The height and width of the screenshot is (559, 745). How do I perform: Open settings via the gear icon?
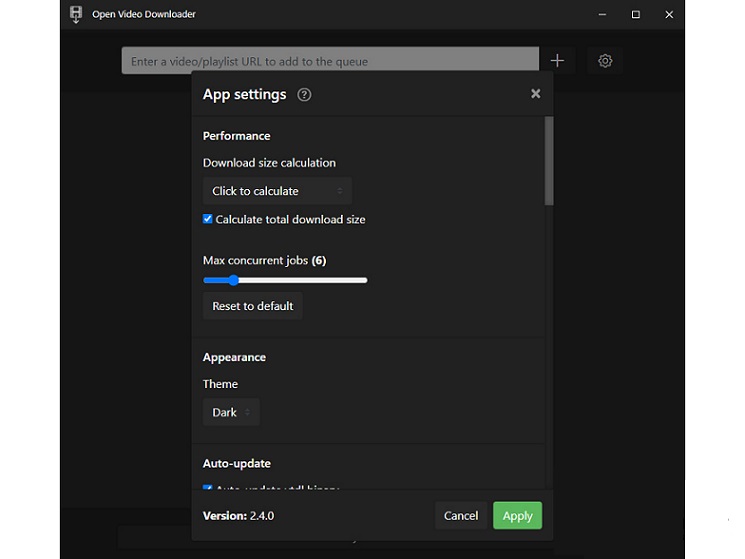(605, 61)
